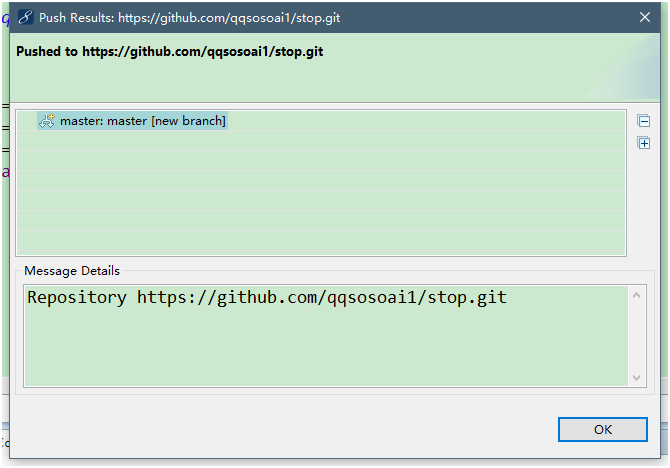This screenshot has width=670, height=468.
Task: Close the Push Results dialog
Action: click(x=645, y=18)
